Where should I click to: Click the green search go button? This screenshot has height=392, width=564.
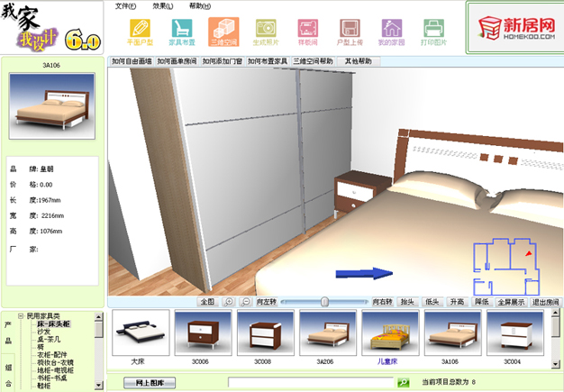pyautogui.click(x=404, y=383)
